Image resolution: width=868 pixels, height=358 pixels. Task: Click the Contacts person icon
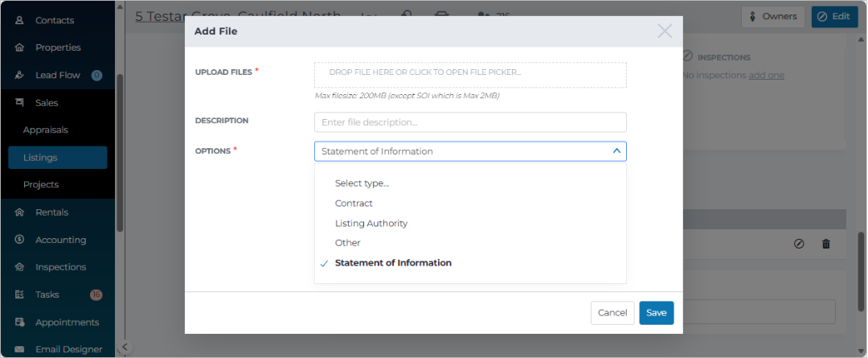coord(19,20)
